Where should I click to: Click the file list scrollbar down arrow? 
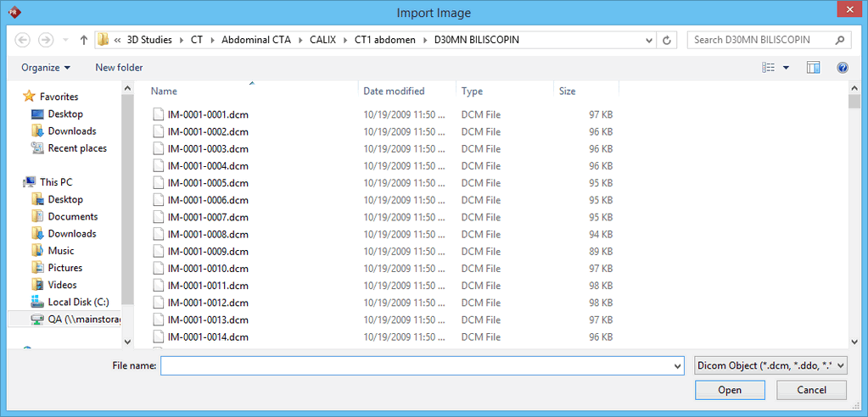854,341
